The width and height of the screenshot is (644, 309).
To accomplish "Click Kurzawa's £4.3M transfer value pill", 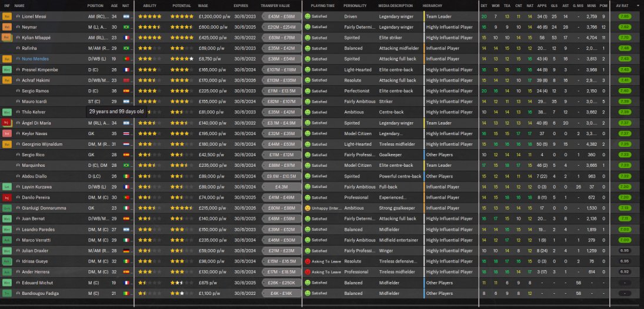I will click(x=281, y=187).
